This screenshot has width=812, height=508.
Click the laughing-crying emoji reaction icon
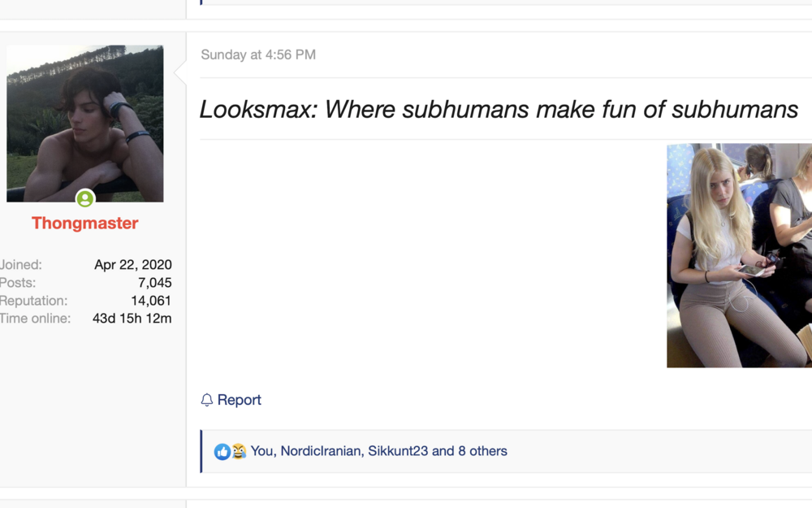click(x=239, y=451)
